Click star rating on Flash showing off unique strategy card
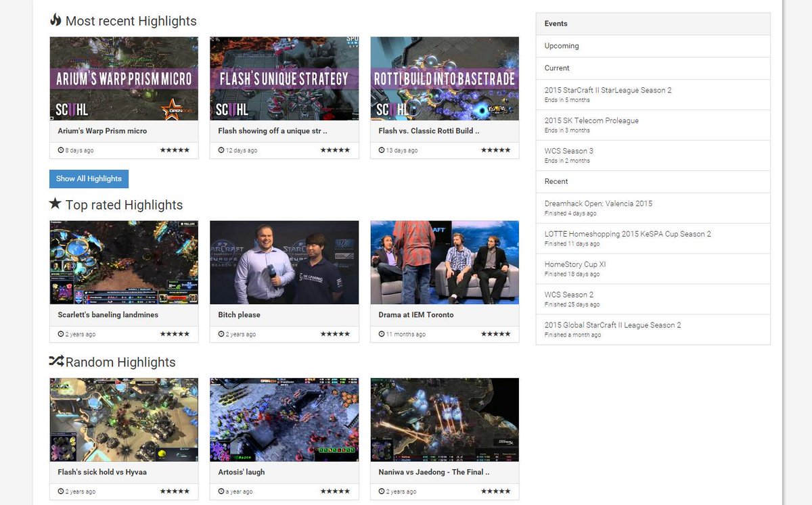The height and width of the screenshot is (505, 812). pos(336,150)
